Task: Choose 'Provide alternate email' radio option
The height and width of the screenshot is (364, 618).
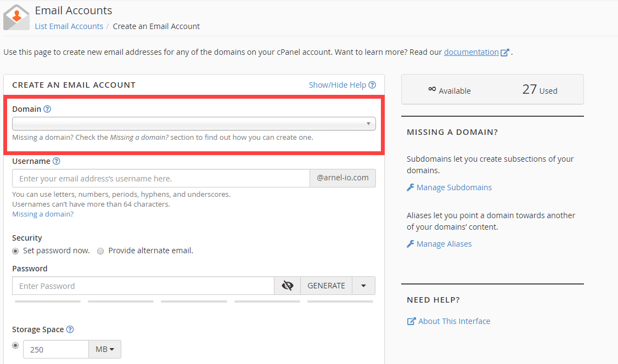Action: [100, 251]
